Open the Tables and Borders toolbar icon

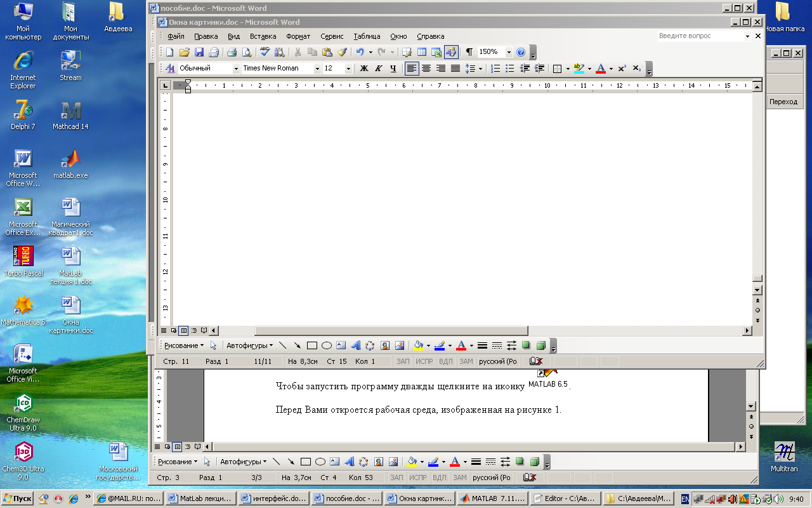click(x=407, y=52)
